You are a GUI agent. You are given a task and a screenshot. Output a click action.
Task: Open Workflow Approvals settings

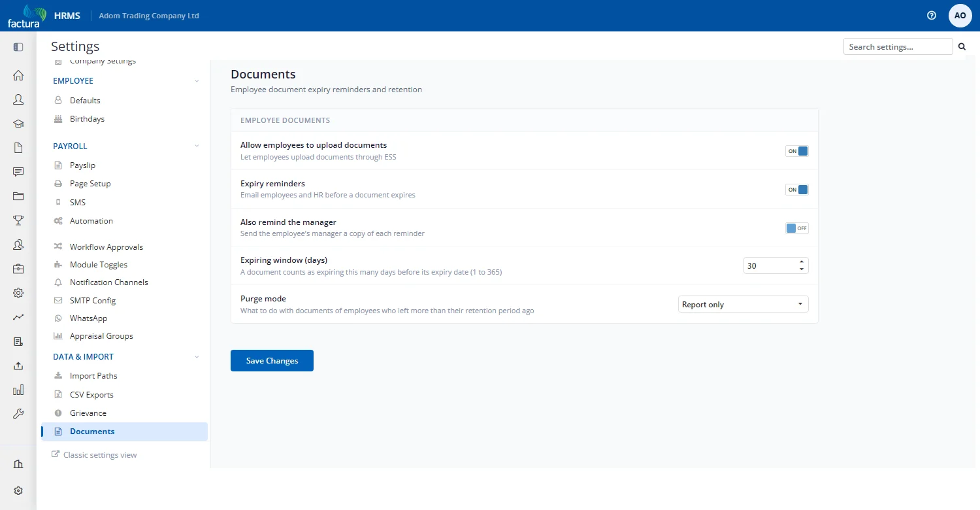click(106, 247)
